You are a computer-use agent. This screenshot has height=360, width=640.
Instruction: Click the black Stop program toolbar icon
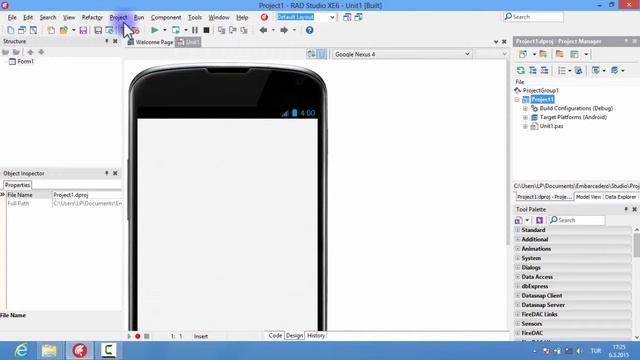pyautogui.click(x=207, y=30)
